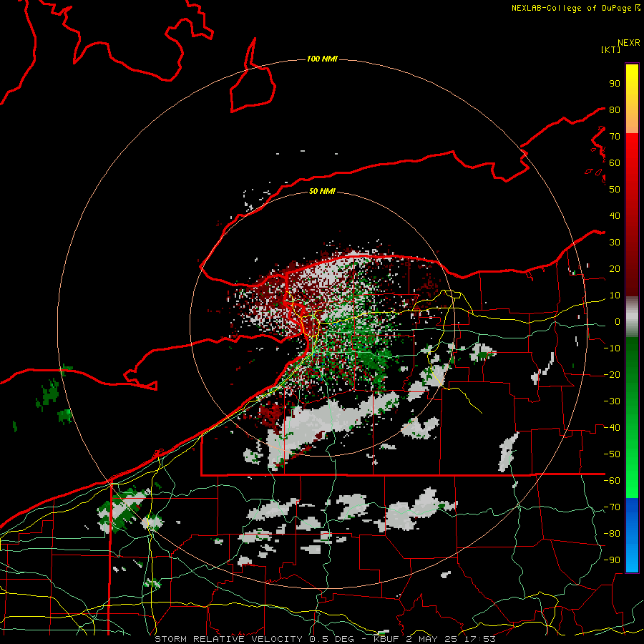Click the -40 value on velocity scale
This screenshot has width=644, height=644.
612,428
